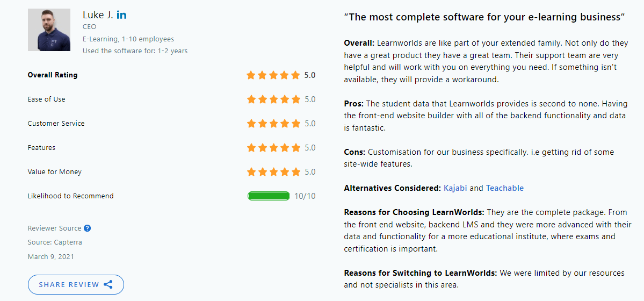Click the 10/10 recommendation score
The image size is (644, 301).
point(305,196)
